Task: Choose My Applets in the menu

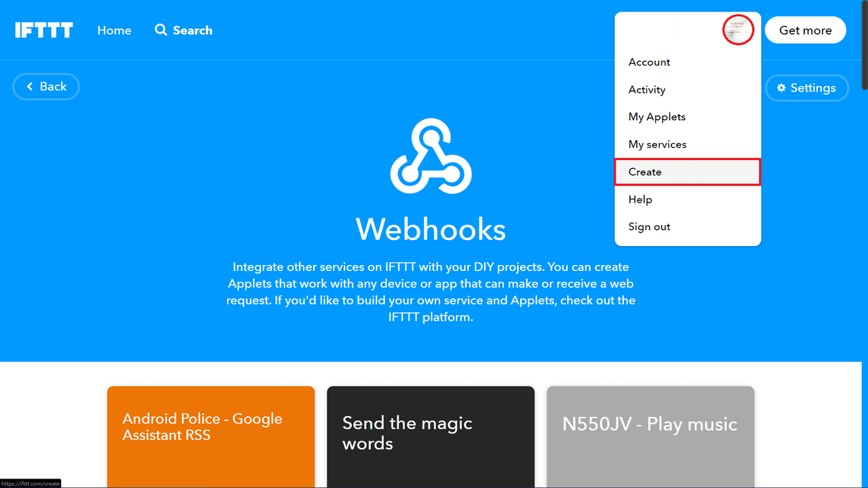Action: coord(688,117)
